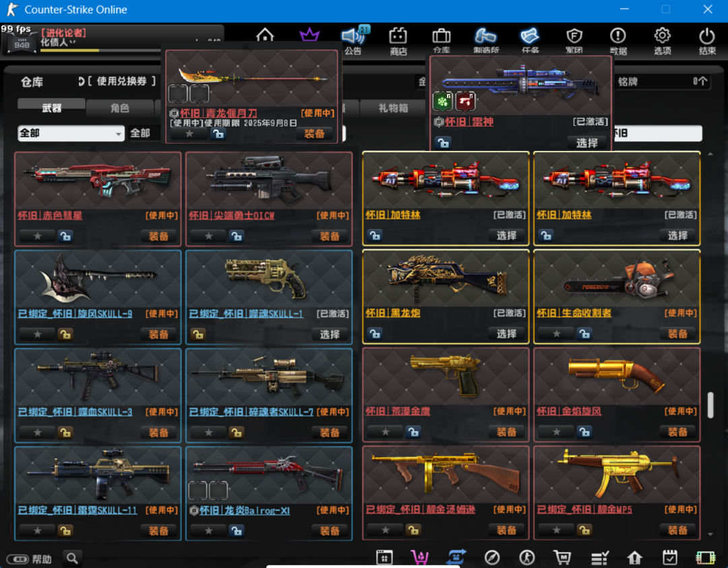Open the M shopping cart icon

coord(562,557)
